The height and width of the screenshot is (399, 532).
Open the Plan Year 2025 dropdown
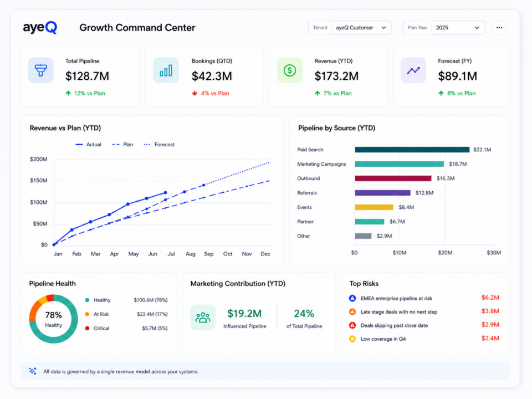[458, 28]
